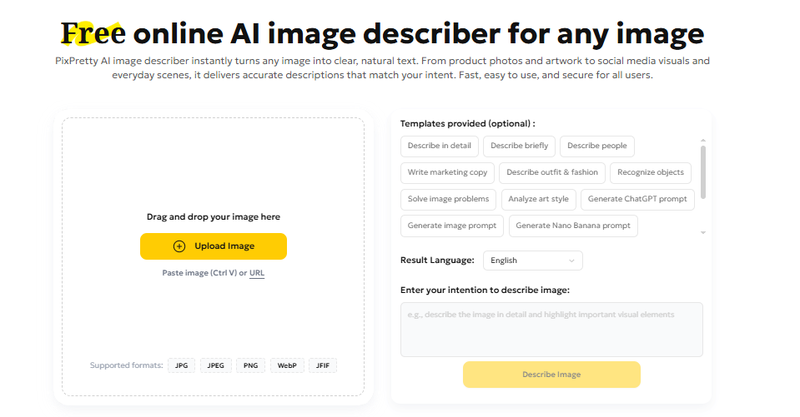Click the Upload Image button
The width and height of the screenshot is (800, 417).
pos(213,246)
